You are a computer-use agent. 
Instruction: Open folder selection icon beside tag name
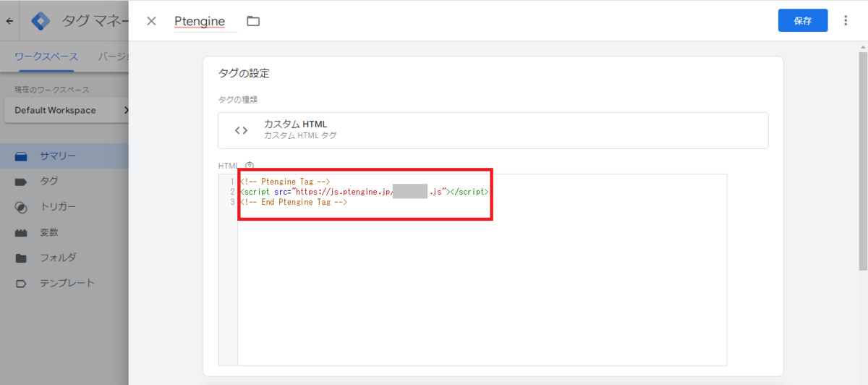click(x=253, y=21)
